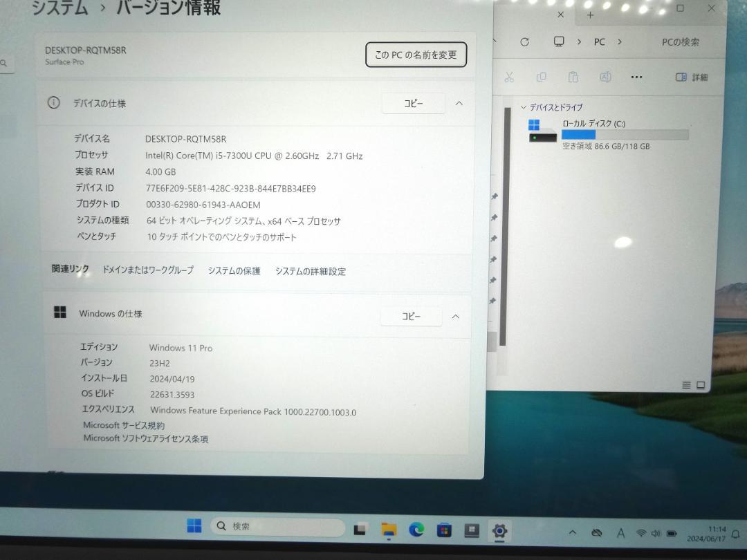Select the OS build 22631.3593 value
This screenshot has width=747, height=560.
point(172,394)
